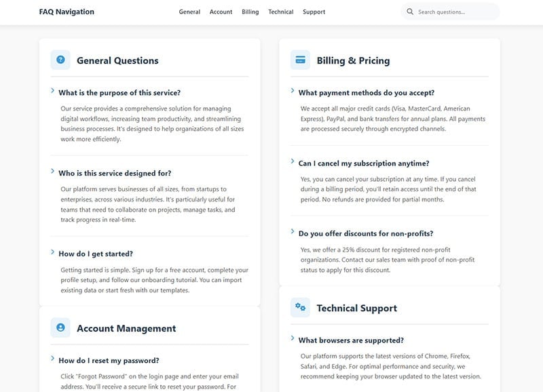Select the Technical navigation item
The image size is (543, 392).
point(280,12)
